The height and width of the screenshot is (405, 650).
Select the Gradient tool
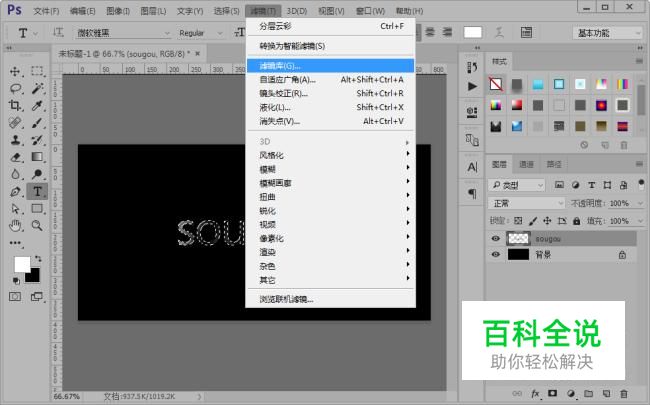(x=37, y=157)
